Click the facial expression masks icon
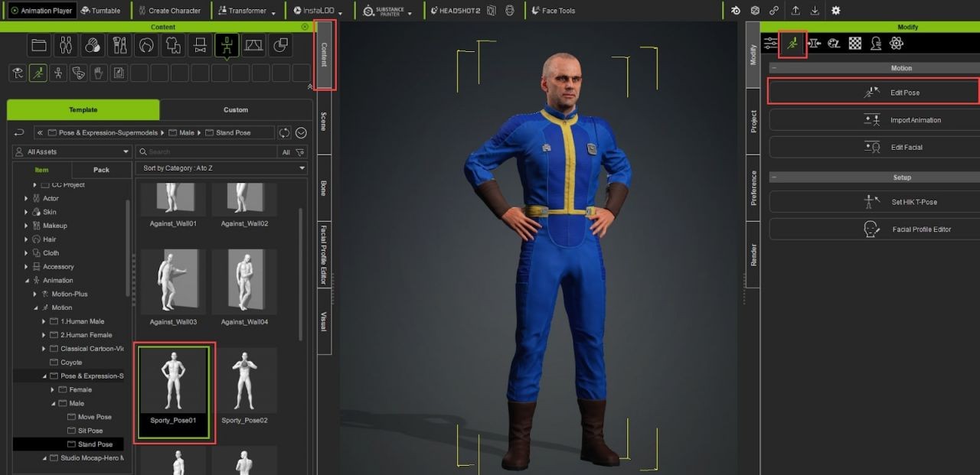Image resolution: width=980 pixels, height=475 pixels. click(78, 73)
